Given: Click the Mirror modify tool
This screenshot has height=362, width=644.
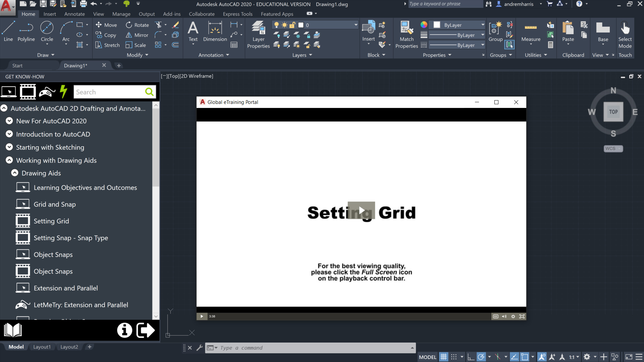Looking at the screenshot, I should point(137,35).
